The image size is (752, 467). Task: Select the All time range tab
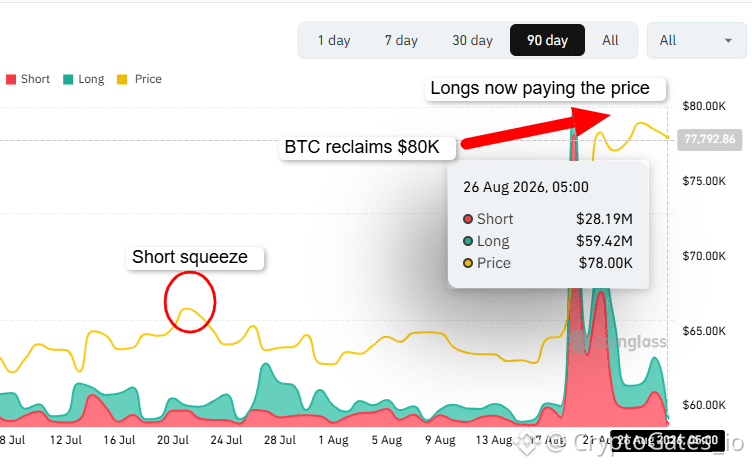(x=610, y=40)
